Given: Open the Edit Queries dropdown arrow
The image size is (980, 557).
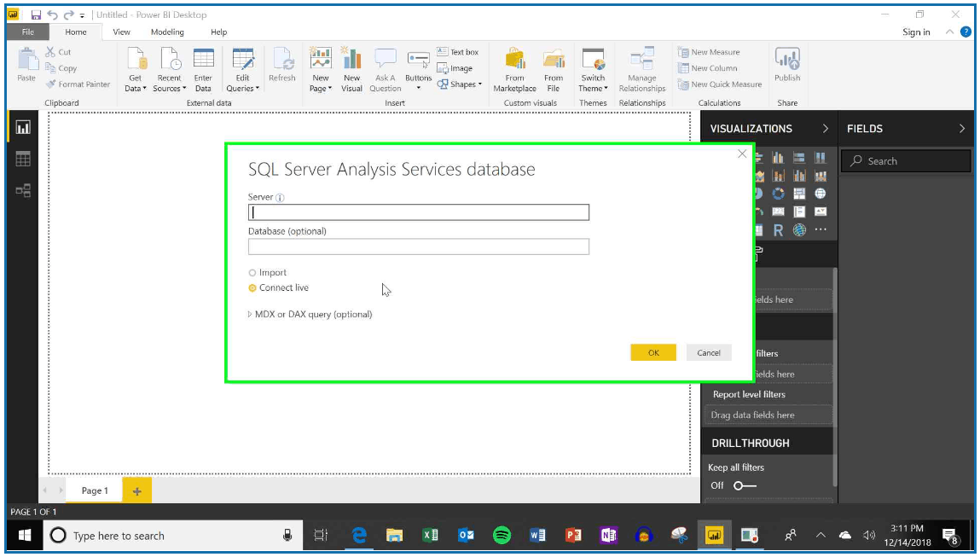Looking at the screenshot, I should point(257,89).
